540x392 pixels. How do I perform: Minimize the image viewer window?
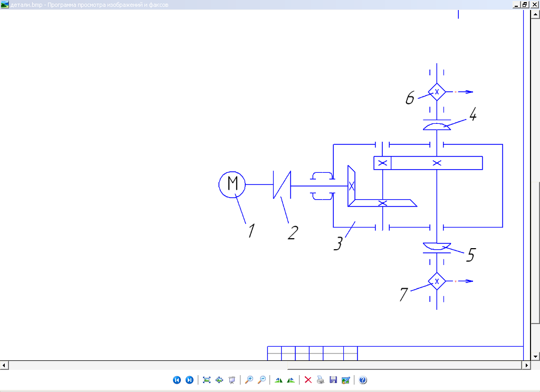[516, 4]
